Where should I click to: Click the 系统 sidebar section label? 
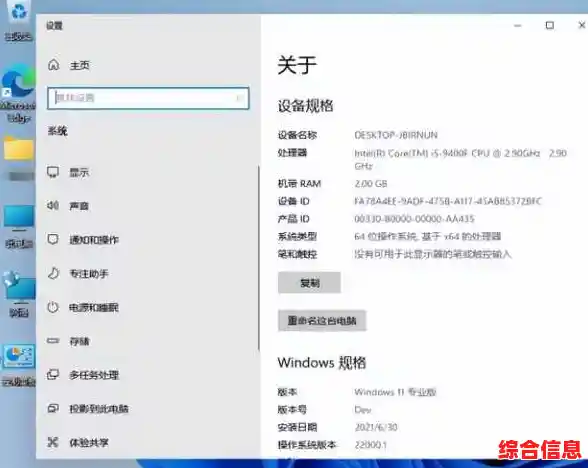[57, 131]
